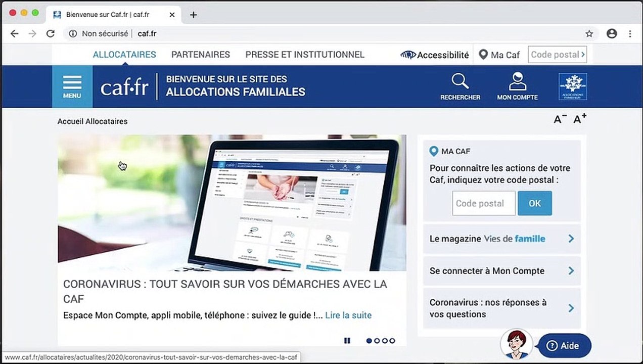Screen dimensions: 643x364
Task: Click the OK button
Action: pyautogui.click(x=535, y=203)
